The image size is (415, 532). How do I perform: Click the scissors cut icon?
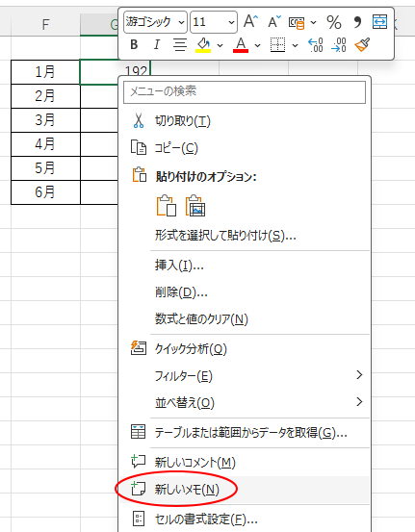click(139, 121)
